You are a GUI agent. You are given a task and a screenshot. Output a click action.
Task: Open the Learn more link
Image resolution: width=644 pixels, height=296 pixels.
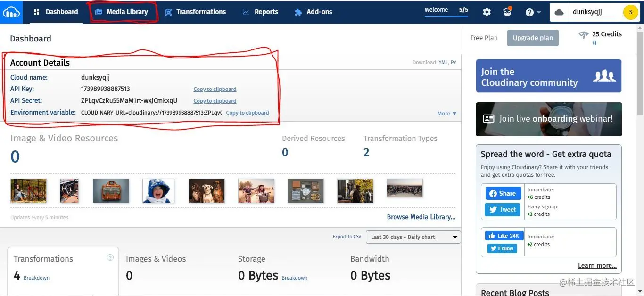(x=597, y=265)
